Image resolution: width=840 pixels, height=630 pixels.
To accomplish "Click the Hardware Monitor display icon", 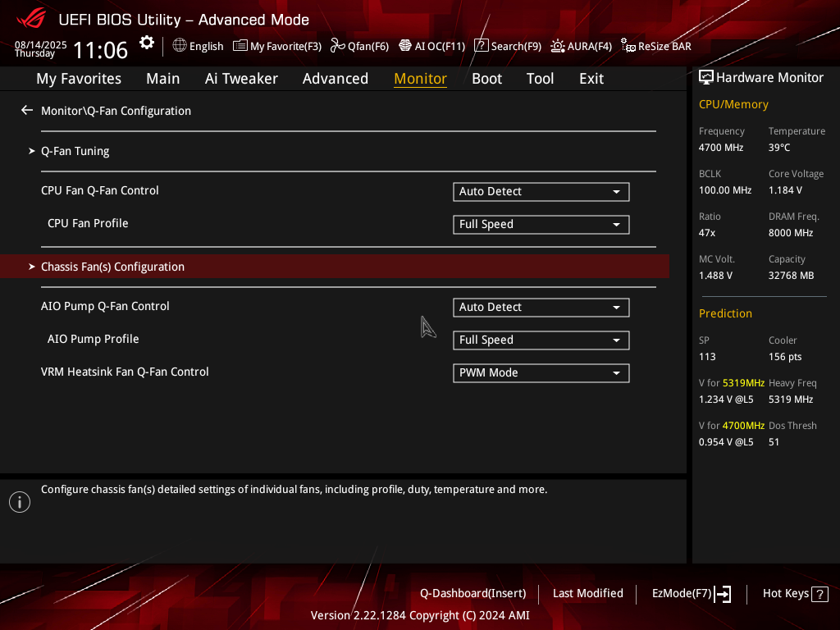I will pos(706,78).
